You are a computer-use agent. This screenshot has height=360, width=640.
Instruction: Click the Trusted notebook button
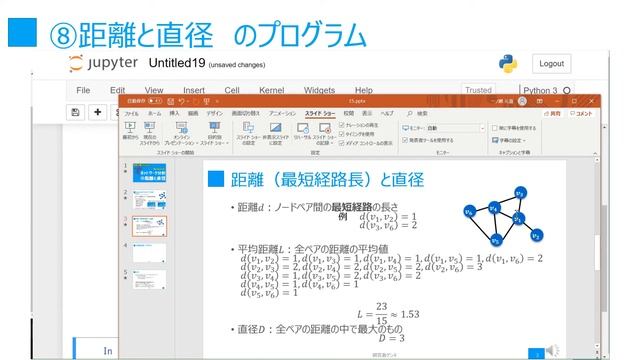point(478,90)
